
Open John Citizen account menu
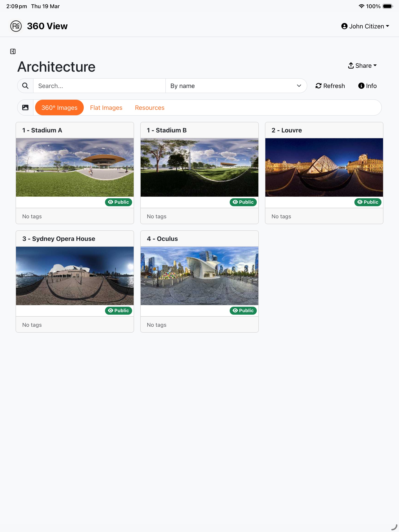click(x=365, y=26)
